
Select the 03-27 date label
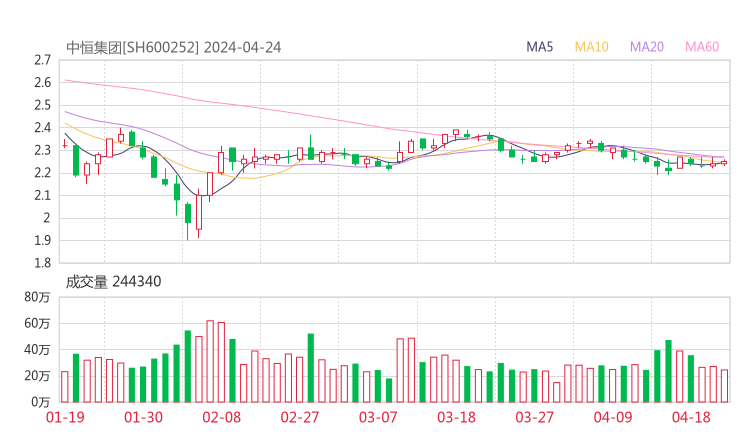tap(534, 417)
